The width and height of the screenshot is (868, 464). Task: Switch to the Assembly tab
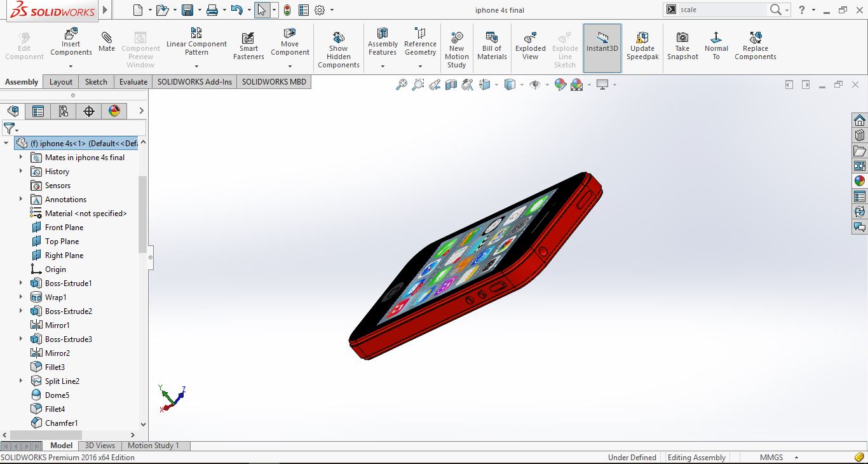[x=22, y=81]
